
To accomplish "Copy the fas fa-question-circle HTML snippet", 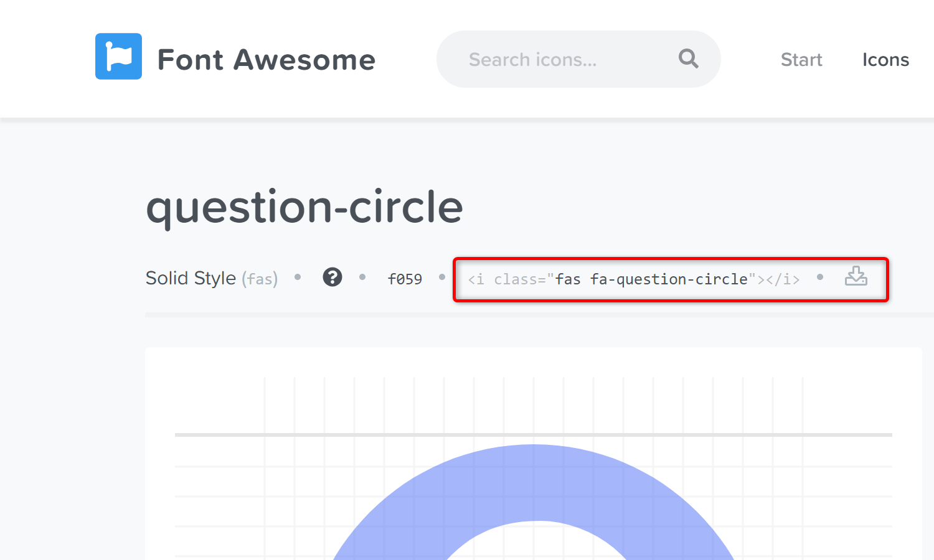I will (x=634, y=279).
